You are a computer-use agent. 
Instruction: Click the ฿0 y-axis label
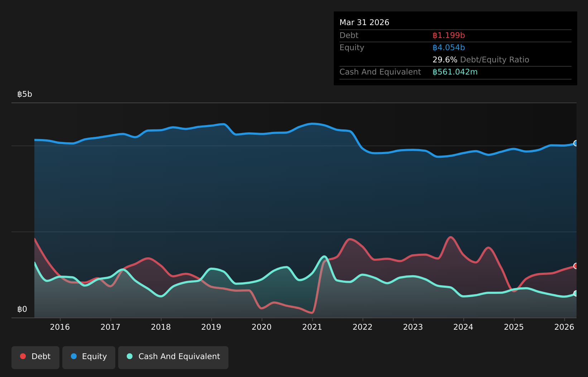22,309
